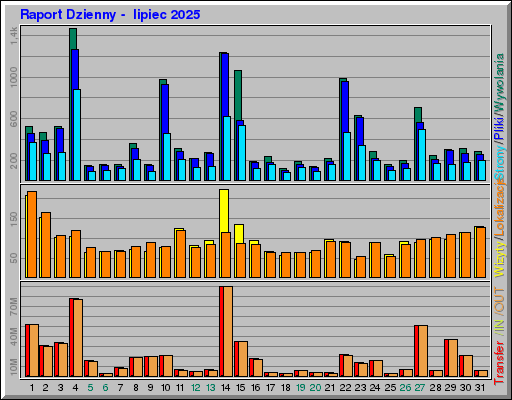The width and height of the screenshot is (512, 400).
Task: Click day label 10 on the x-axis
Action: click(165, 388)
